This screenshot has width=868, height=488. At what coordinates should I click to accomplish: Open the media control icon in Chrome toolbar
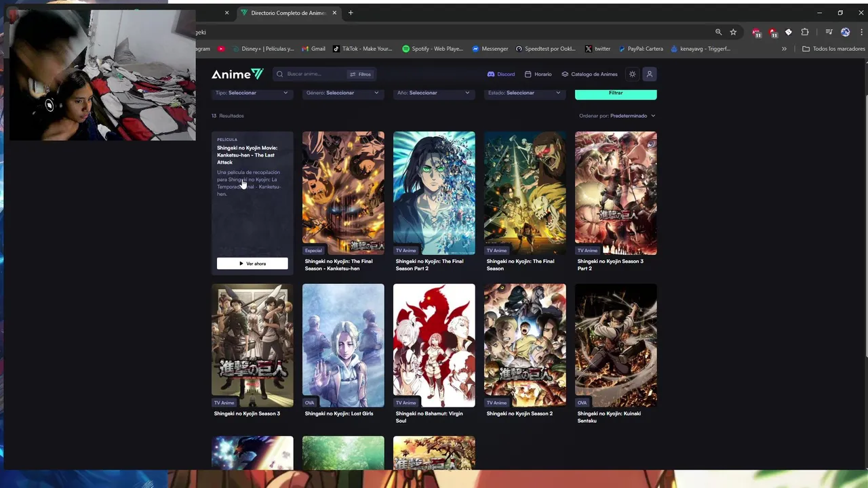[x=829, y=32]
